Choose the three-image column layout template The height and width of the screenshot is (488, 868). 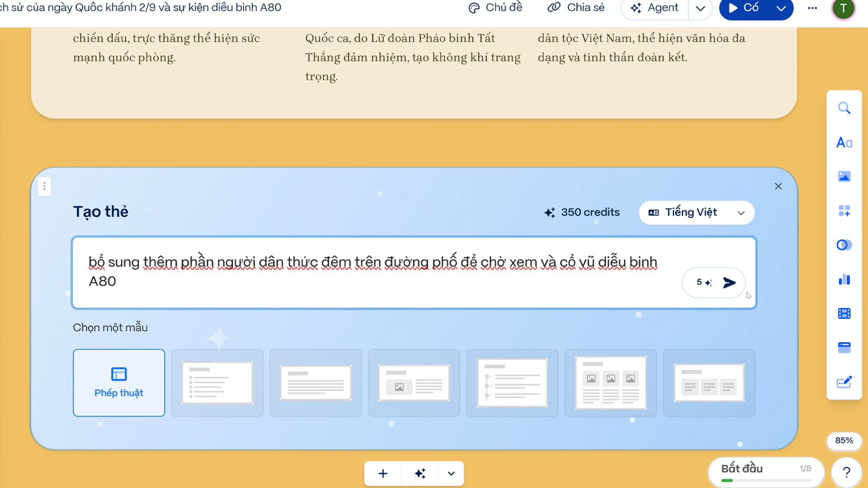tap(610, 383)
